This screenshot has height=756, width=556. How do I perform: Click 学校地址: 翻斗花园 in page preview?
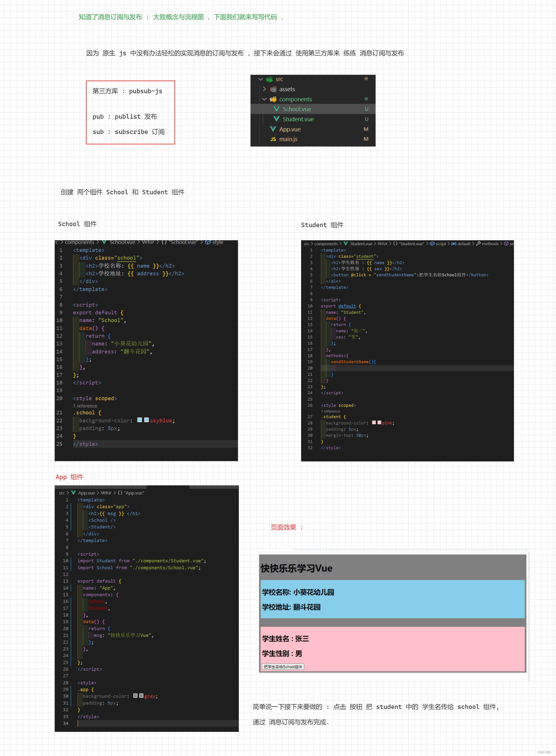pos(291,607)
